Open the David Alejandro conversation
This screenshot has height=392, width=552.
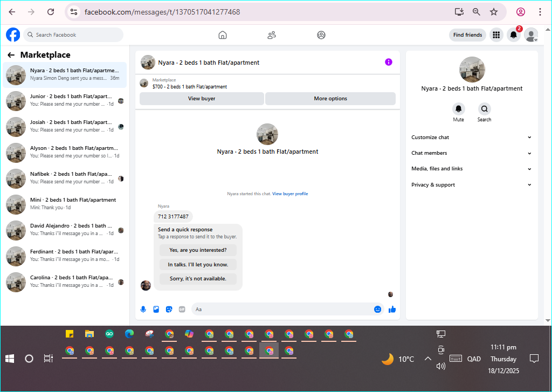click(65, 230)
